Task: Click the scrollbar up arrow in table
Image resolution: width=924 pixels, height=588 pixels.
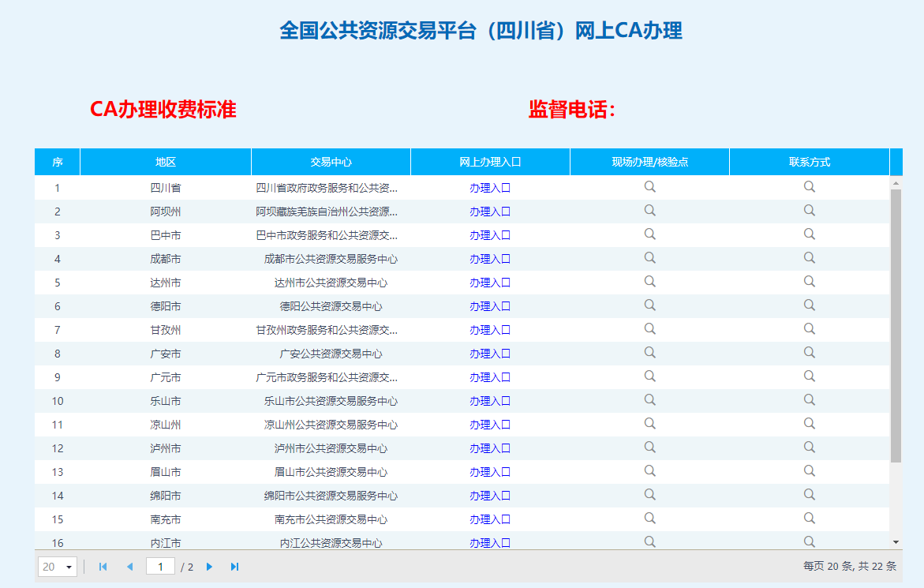Action: 896,183
